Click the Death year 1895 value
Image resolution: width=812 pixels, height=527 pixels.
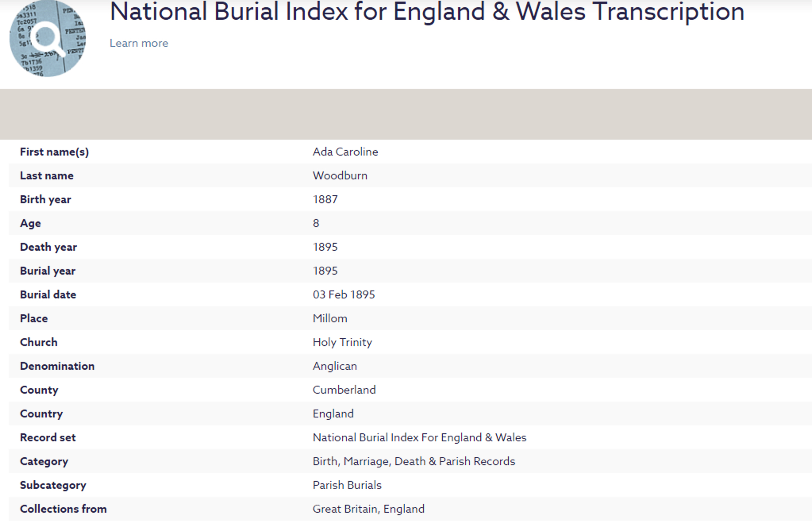pyautogui.click(x=325, y=247)
